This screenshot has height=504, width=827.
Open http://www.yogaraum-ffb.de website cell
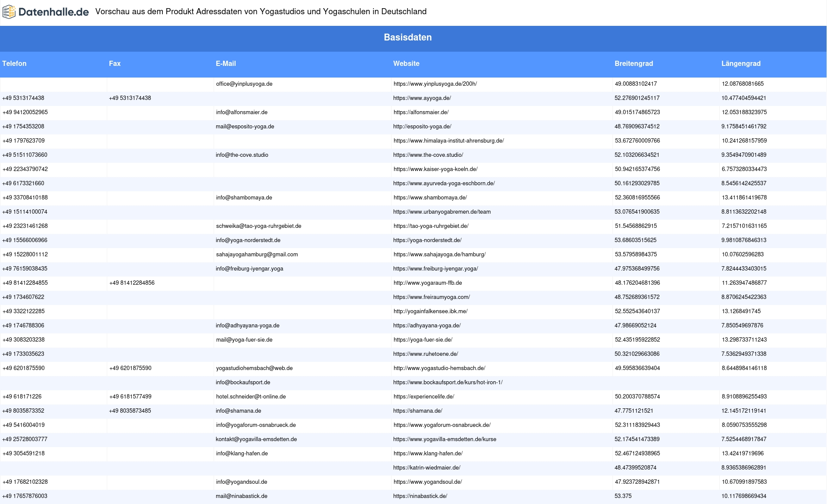click(x=428, y=283)
